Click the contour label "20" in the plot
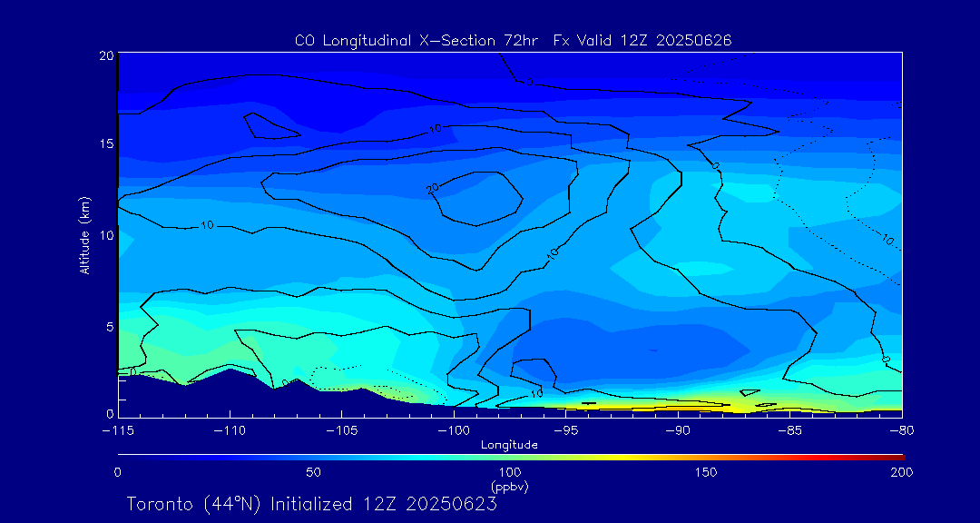Image resolution: width=980 pixels, height=523 pixels. pos(433,188)
